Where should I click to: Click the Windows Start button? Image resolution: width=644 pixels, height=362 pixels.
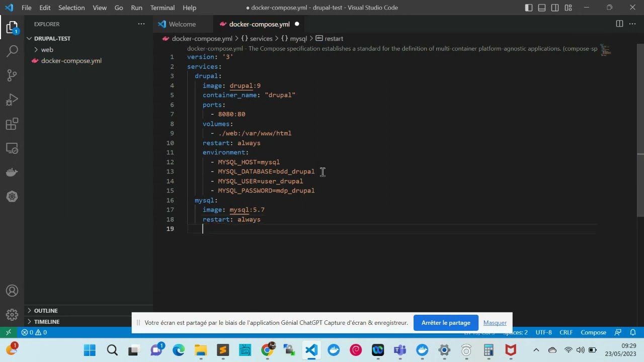pos(90,350)
